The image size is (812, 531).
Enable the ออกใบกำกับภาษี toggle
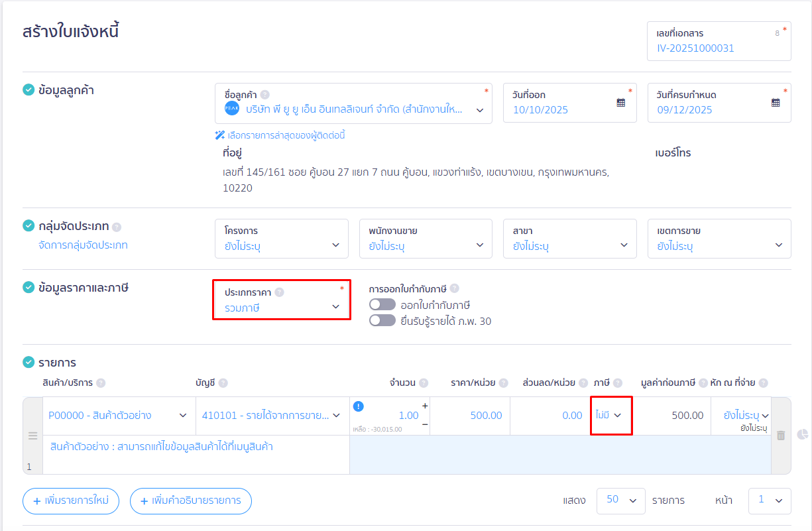(x=382, y=304)
